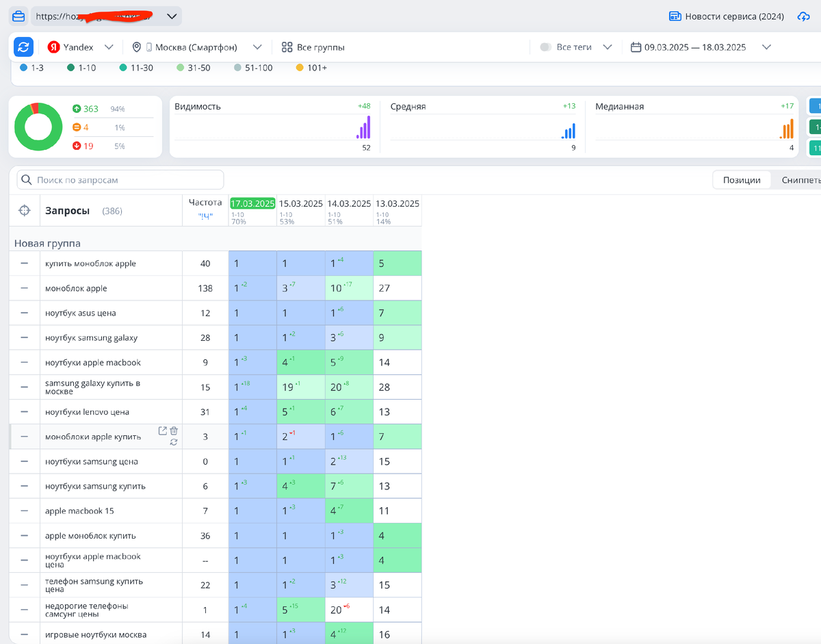The image size is (821, 644).
Task: Click the news icon beside Новости сервиса
Action: click(x=675, y=16)
